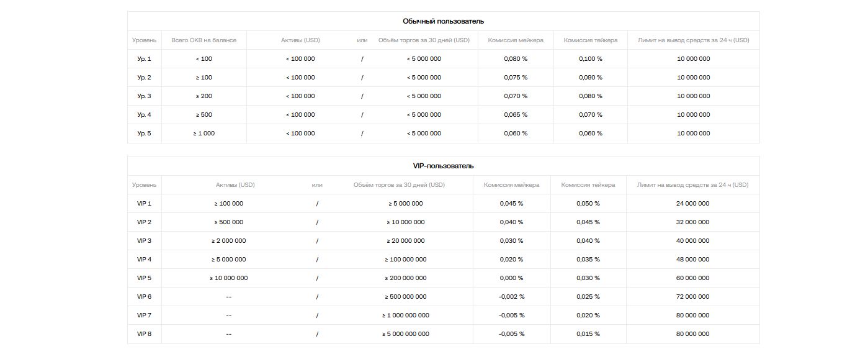Select the "Ур. 5" level row label
The image size is (868, 354).
(x=144, y=134)
